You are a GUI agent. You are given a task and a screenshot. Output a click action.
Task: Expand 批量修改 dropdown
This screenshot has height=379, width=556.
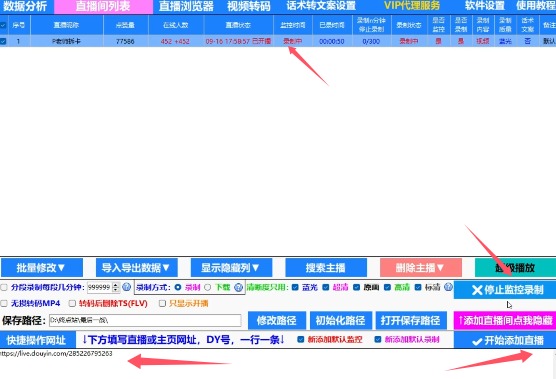[x=42, y=268]
